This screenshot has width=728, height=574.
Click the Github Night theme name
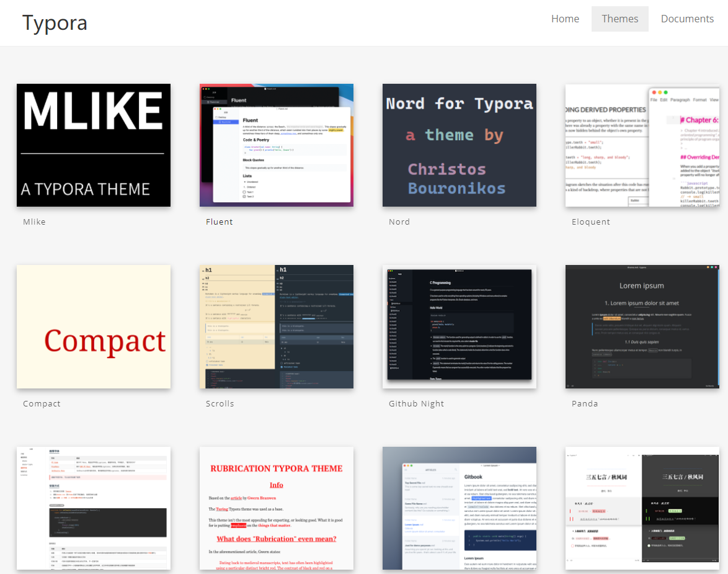[416, 403]
